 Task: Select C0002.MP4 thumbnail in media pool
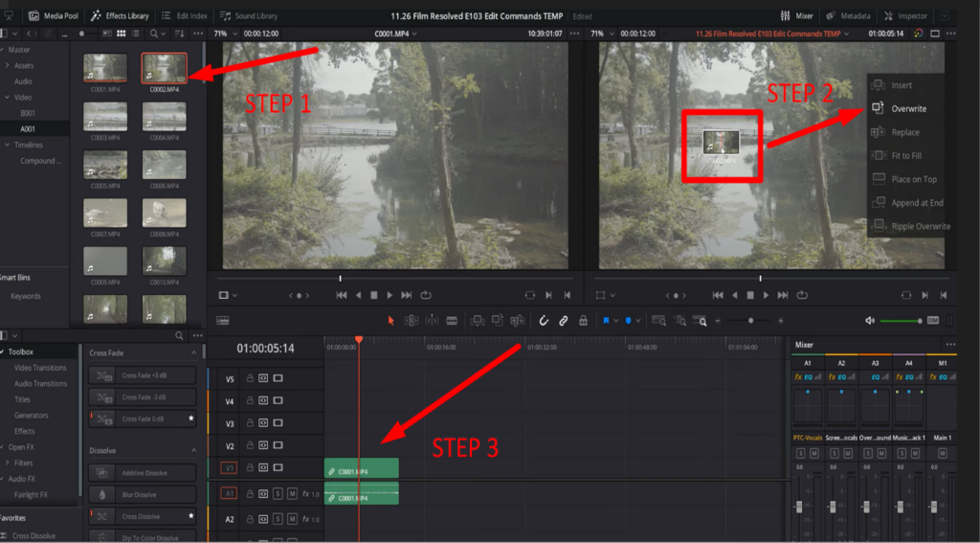click(164, 68)
